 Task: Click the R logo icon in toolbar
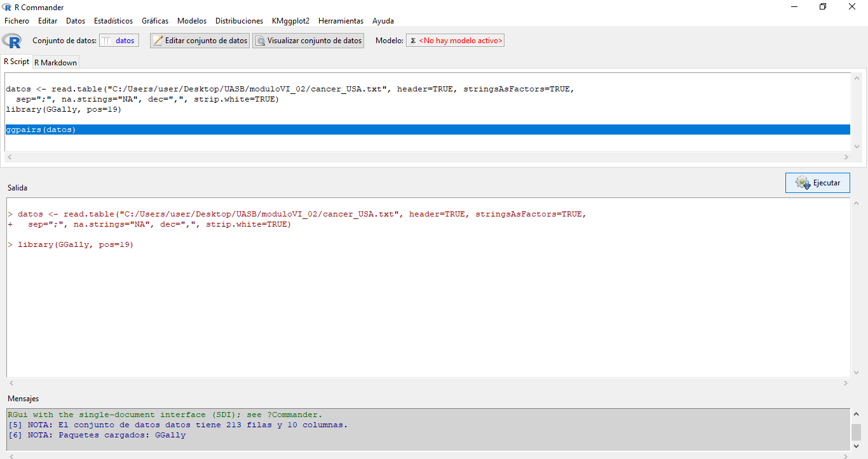click(x=11, y=41)
